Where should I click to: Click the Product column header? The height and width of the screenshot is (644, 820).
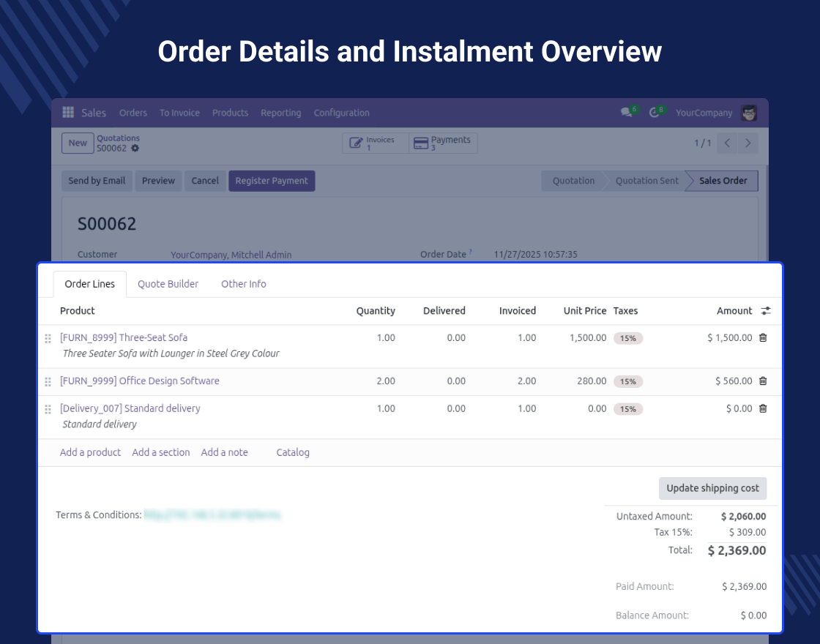tap(78, 310)
